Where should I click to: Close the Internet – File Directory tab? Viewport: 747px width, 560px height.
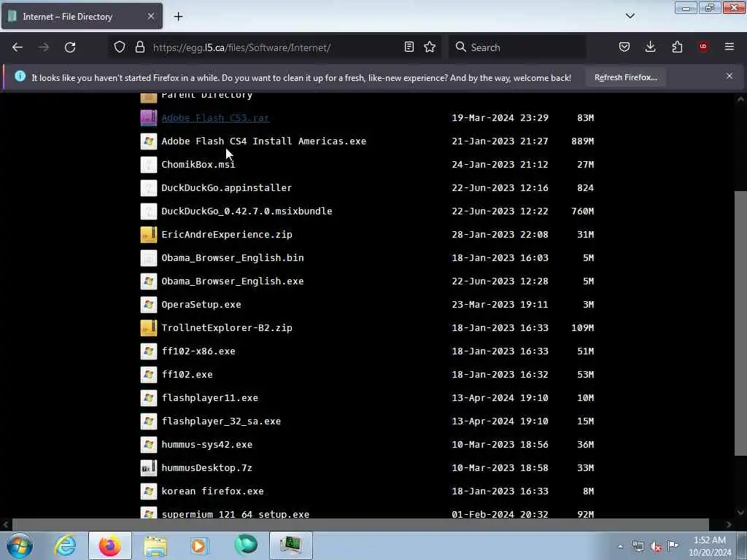tap(151, 16)
